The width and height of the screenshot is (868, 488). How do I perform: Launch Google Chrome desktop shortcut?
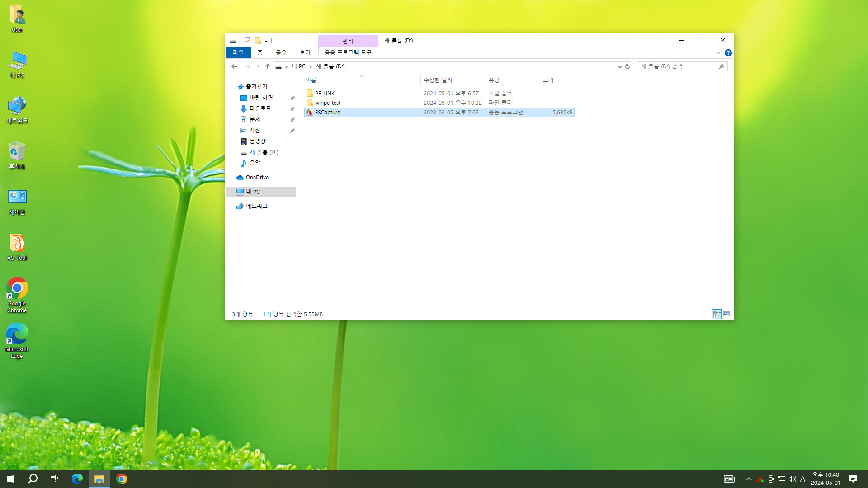tap(17, 295)
